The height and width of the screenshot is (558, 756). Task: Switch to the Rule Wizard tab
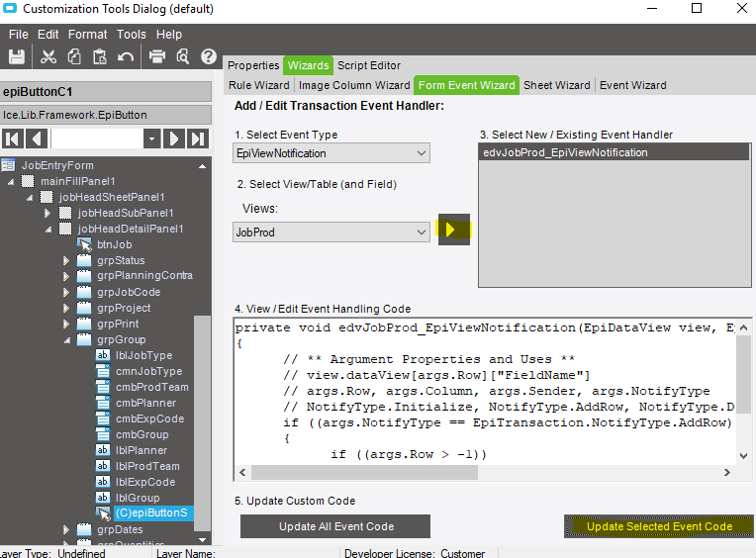click(259, 85)
